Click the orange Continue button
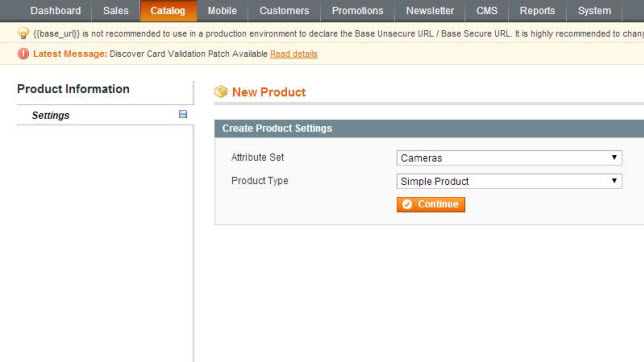The width and height of the screenshot is (644, 362). pyautogui.click(x=430, y=204)
